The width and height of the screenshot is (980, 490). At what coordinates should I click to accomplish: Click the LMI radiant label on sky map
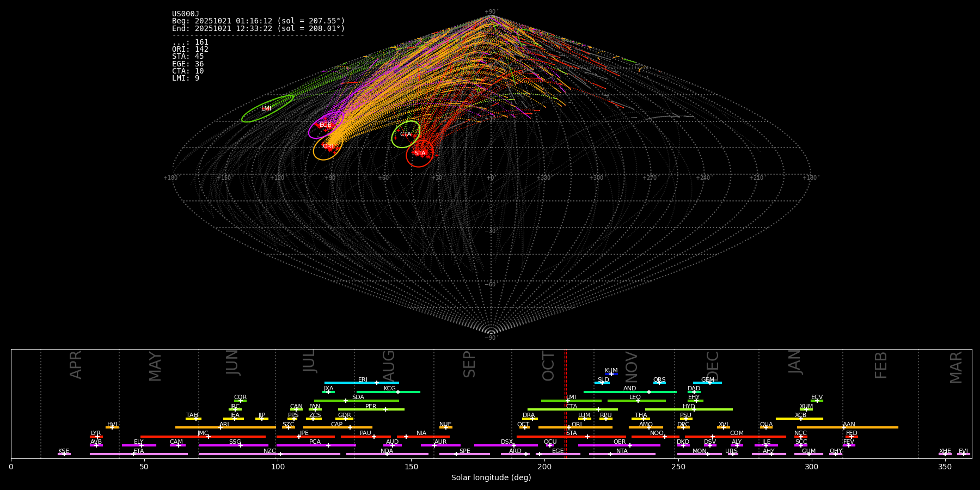pyautogui.click(x=266, y=109)
